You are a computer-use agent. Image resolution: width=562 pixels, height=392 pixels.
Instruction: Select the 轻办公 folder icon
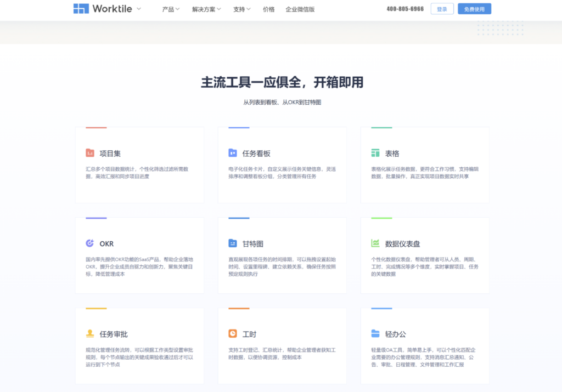click(375, 334)
